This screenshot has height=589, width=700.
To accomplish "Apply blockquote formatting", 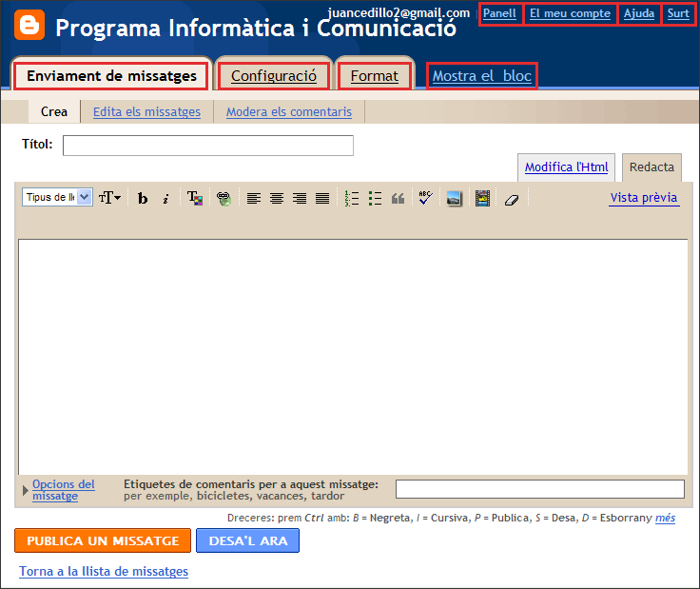I will [x=399, y=198].
